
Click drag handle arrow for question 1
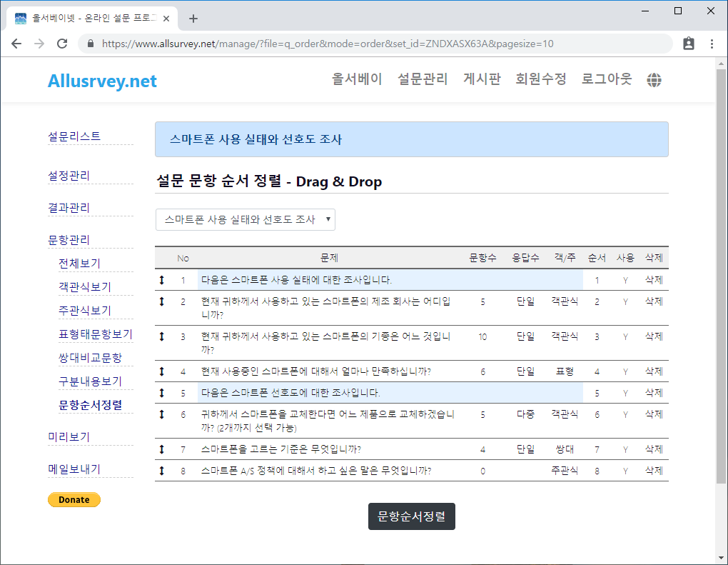pyautogui.click(x=162, y=280)
